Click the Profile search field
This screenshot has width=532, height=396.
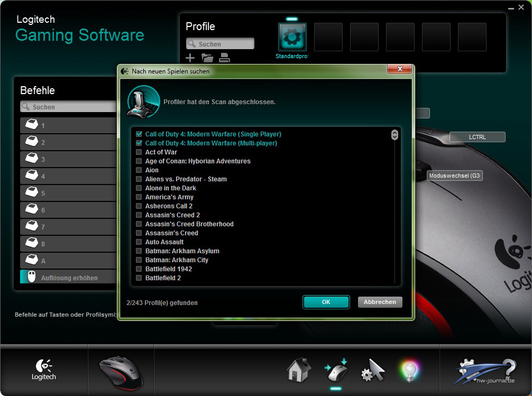[x=220, y=44]
